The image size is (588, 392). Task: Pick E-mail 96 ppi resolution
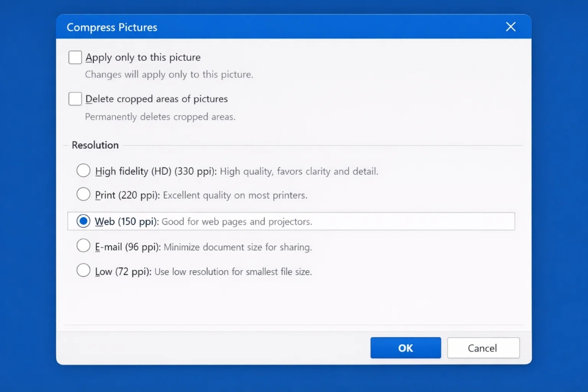pos(83,246)
